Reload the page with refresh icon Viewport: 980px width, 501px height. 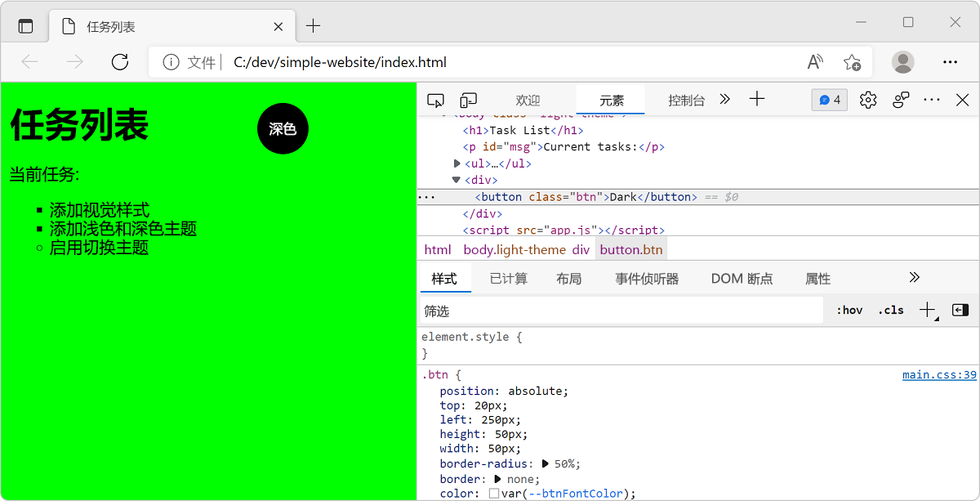click(x=120, y=62)
